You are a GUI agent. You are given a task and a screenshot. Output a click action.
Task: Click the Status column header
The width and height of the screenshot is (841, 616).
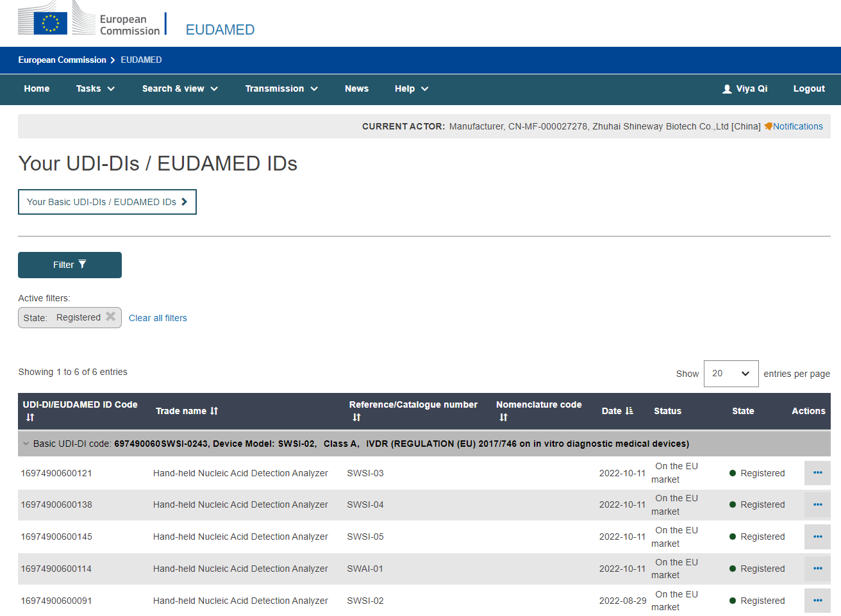(x=667, y=411)
